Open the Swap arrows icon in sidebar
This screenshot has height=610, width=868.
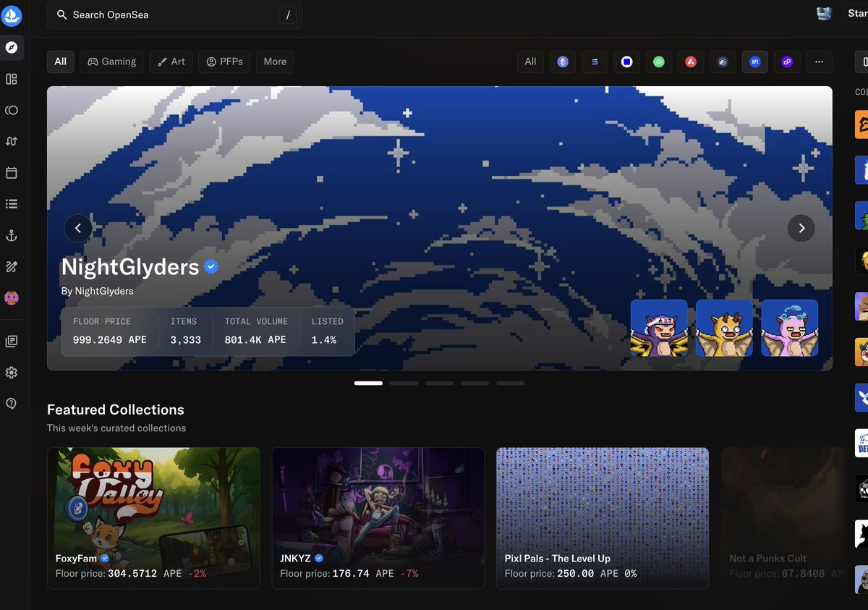tap(12, 141)
